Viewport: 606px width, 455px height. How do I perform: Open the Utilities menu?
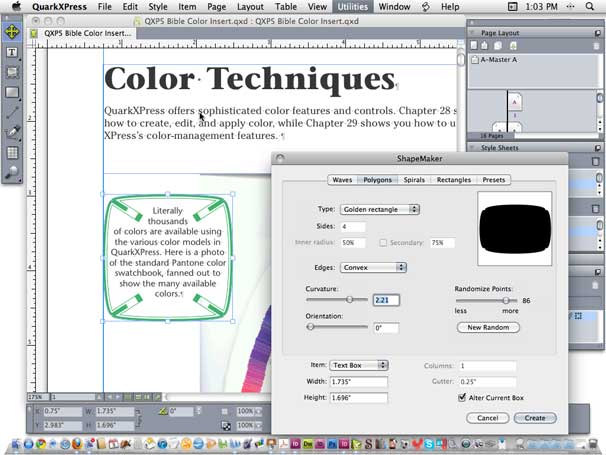click(x=352, y=7)
